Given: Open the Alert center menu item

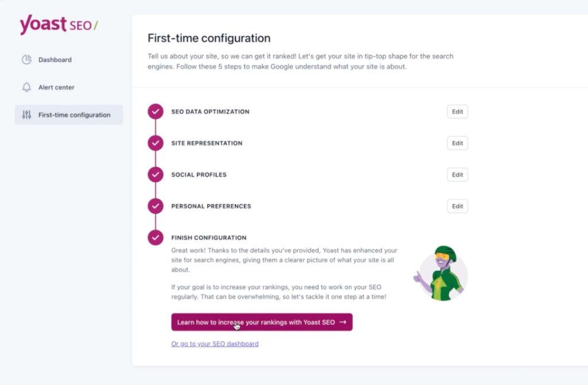Looking at the screenshot, I should pyautogui.click(x=56, y=87).
